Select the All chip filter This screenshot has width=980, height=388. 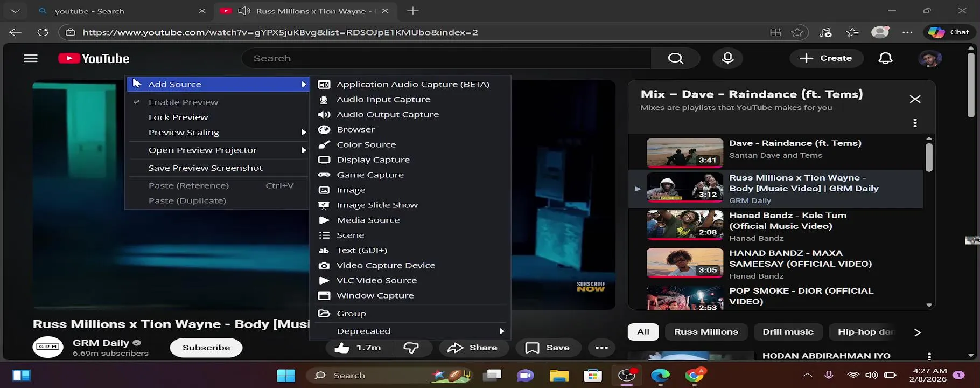pyautogui.click(x=643, y=332)
